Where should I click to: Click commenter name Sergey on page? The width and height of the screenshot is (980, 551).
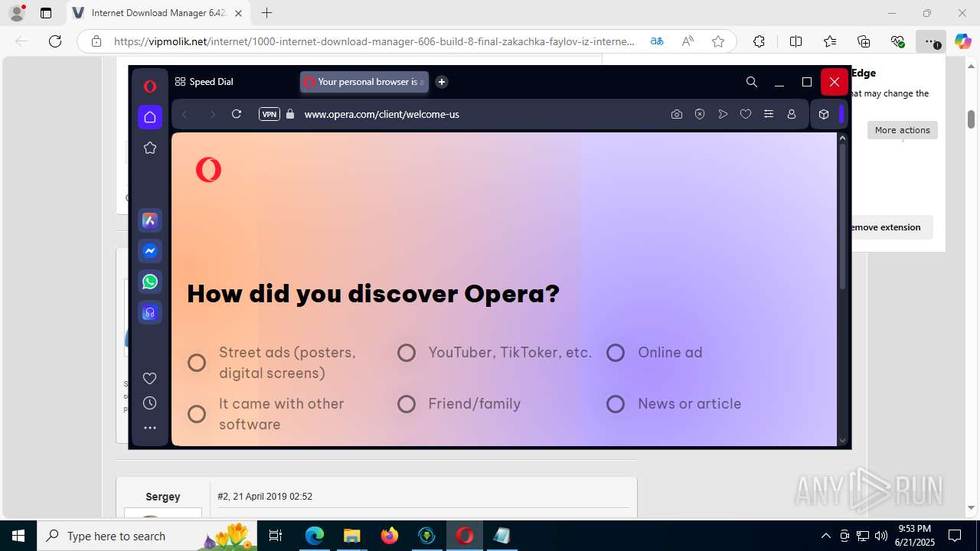point(163,497)
